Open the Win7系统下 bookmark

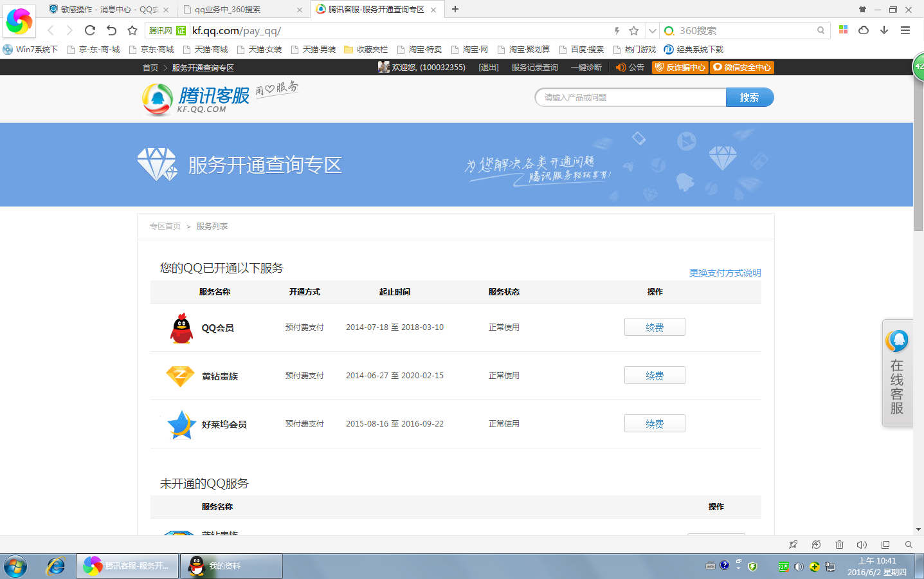click(x=30, y=49)
